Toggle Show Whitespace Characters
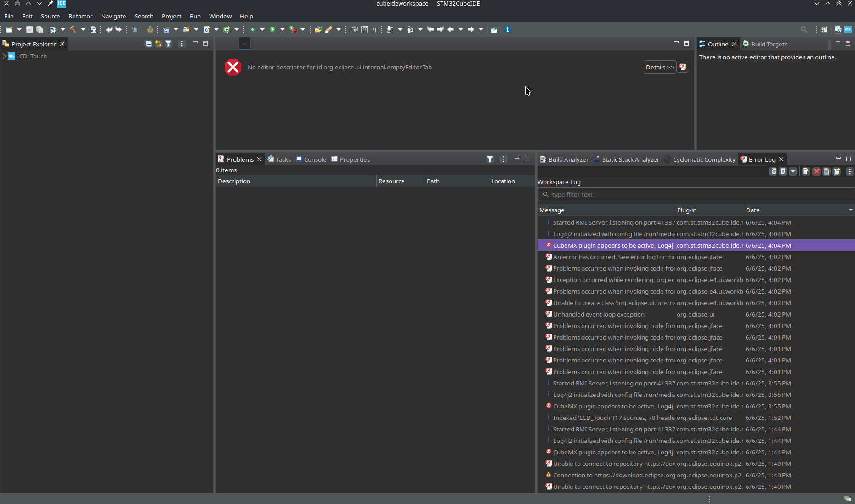Viewport: 855px width, 504px height. [x=374, y=29]
